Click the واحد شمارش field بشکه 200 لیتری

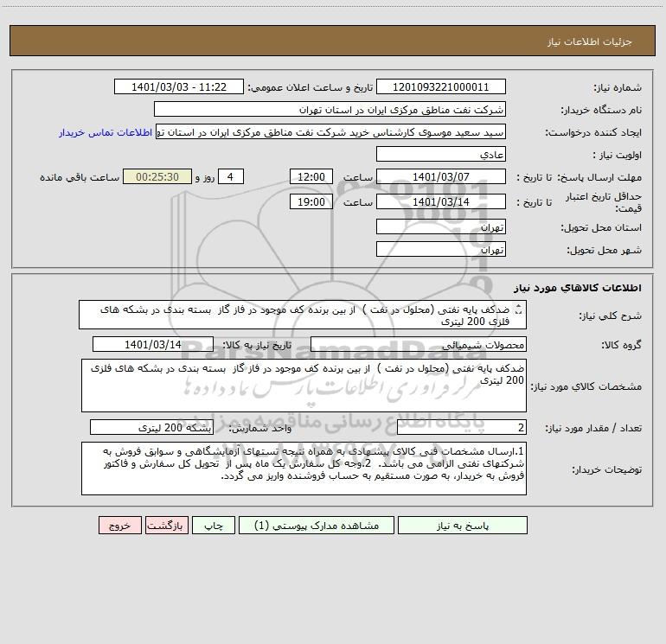[151, 428]
